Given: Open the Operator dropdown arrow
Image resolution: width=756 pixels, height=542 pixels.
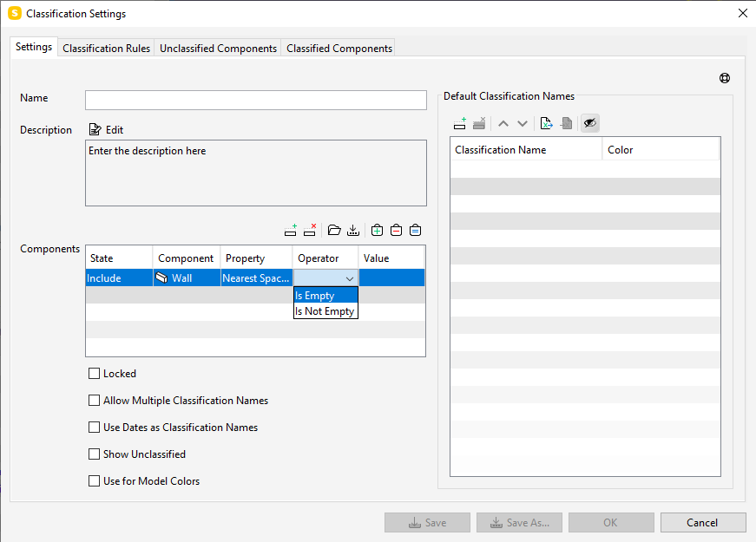Looking at the screenshot, I should [x=350, y=278].
